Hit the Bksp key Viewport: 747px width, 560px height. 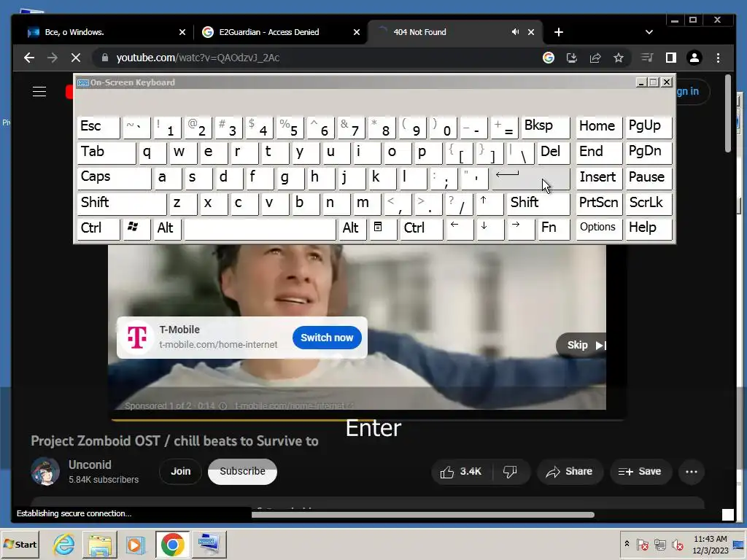click(x=546, y=127)
